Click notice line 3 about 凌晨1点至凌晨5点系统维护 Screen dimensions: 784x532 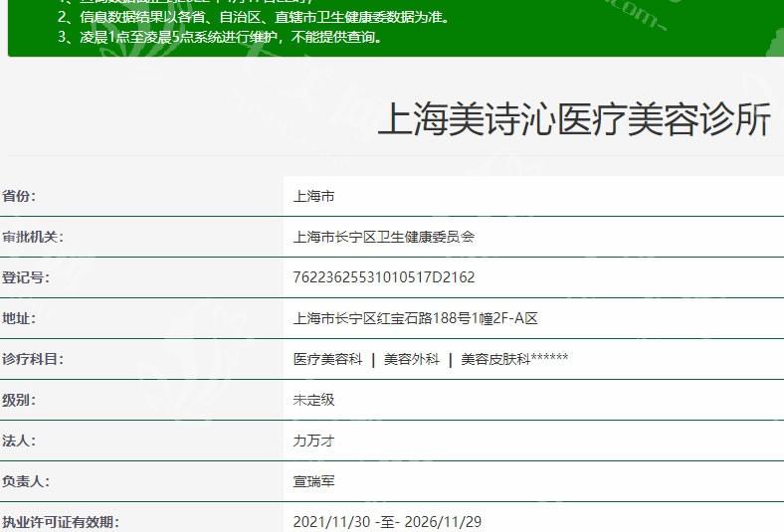[221, 37]
